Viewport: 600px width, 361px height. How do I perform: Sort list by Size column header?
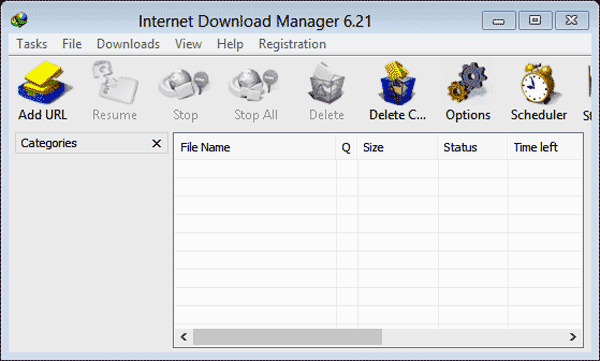pos(398,147)
